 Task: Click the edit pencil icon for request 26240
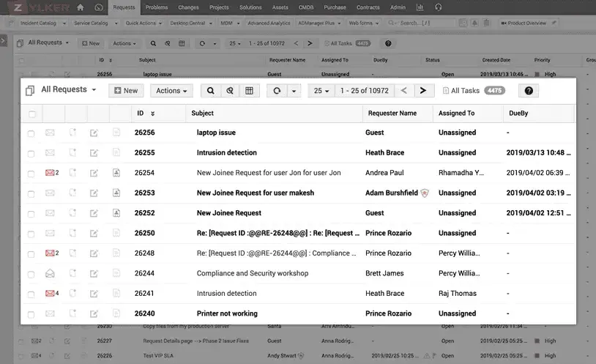tap(94, 313)
